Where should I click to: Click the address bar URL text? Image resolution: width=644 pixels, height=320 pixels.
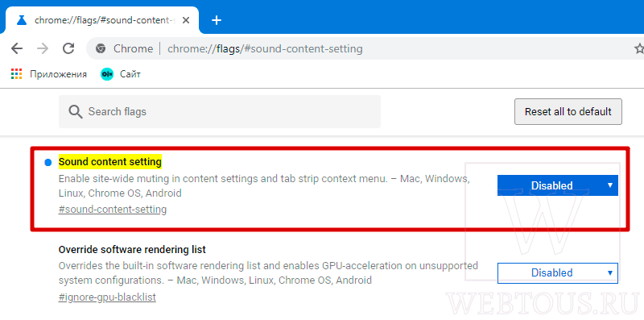pyautogui.click(x=265, y=49)
